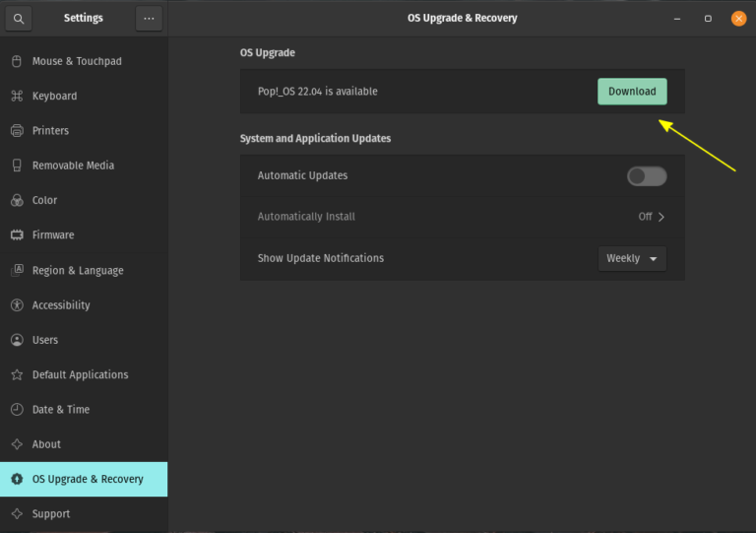Screen dimensions: 756x533
Task: Click the Date & Time clock icon
Action: click(17, 409)
